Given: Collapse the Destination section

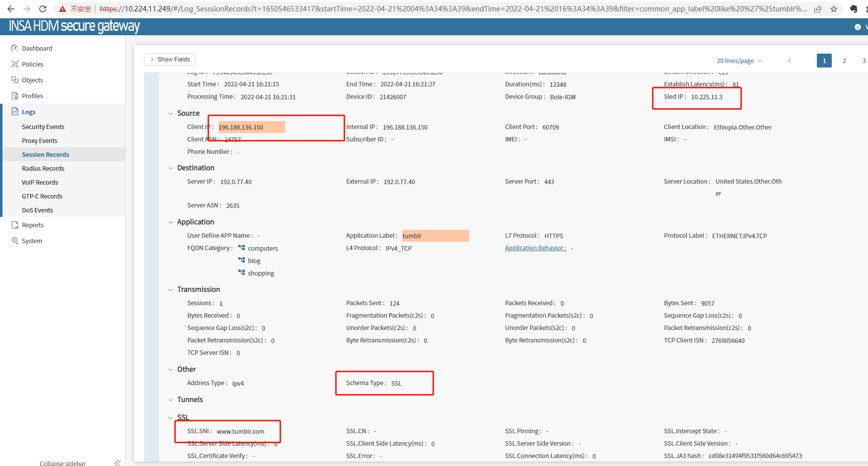Looking at the screenshot, I should 171,168.
